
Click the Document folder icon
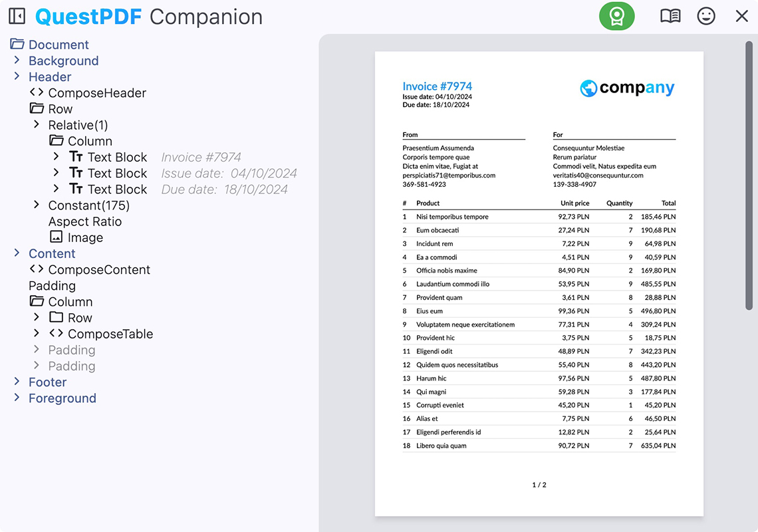coord(17,45)
